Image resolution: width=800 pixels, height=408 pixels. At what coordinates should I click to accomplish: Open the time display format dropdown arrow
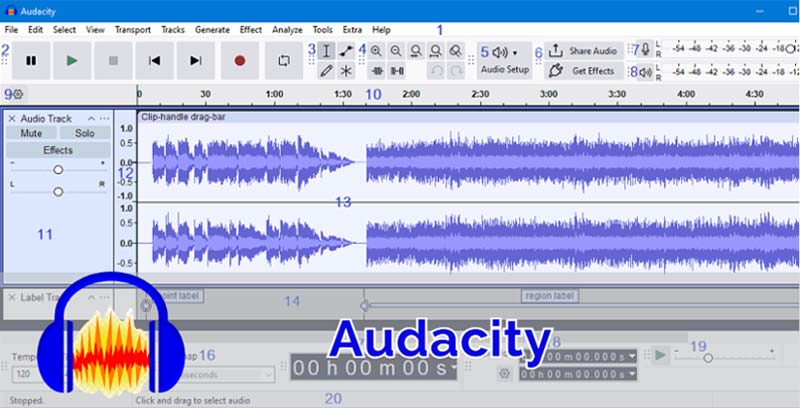click(453, 368)
